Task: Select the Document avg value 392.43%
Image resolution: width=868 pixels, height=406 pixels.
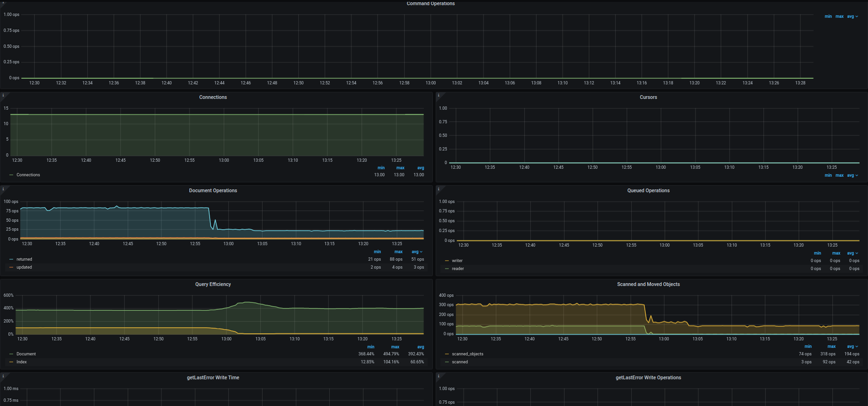Action: click(416, 354)
